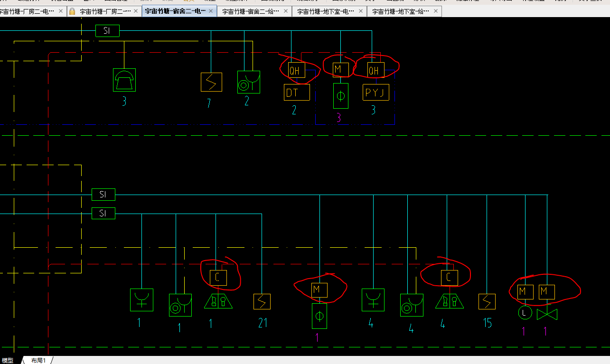This screenshot has height=364, width=610.
Task: Select the green alarm symbol labeled 2
Action: pyautogui.click(x=249, y=82)
